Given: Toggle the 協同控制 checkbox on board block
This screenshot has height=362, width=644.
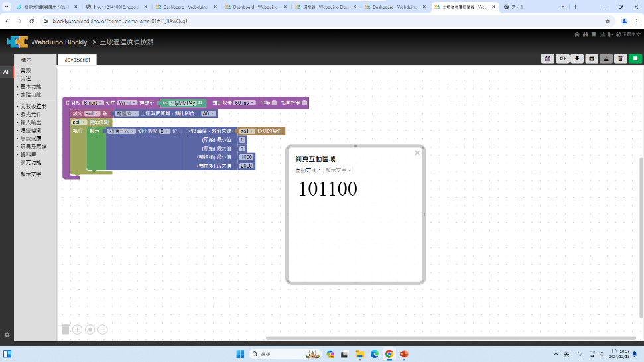Looking at the screenshot, I should click(304, 103).
